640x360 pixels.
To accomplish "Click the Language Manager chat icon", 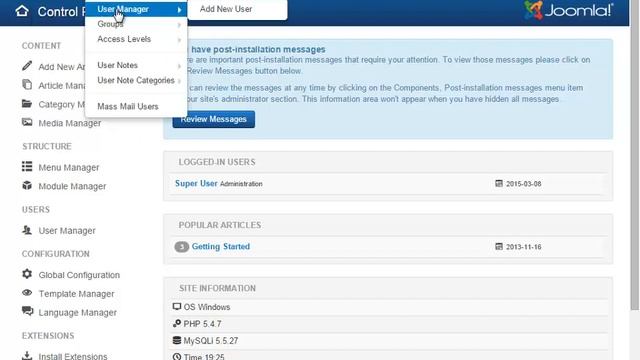I will (x=27, y=311).
